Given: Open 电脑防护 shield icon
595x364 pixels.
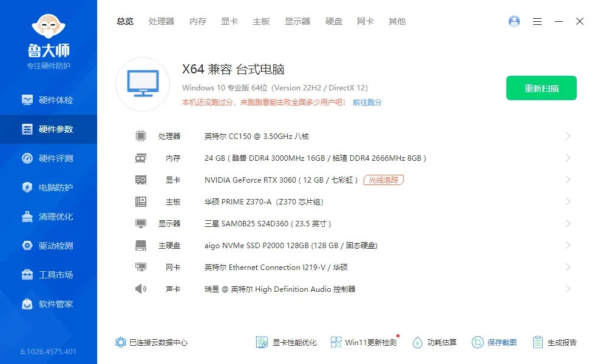Looking at the screenshot, I should tap(27, 187).
